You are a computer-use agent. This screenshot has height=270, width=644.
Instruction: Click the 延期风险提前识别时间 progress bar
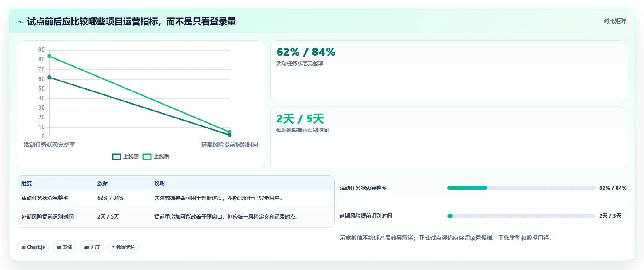point(521,216)
